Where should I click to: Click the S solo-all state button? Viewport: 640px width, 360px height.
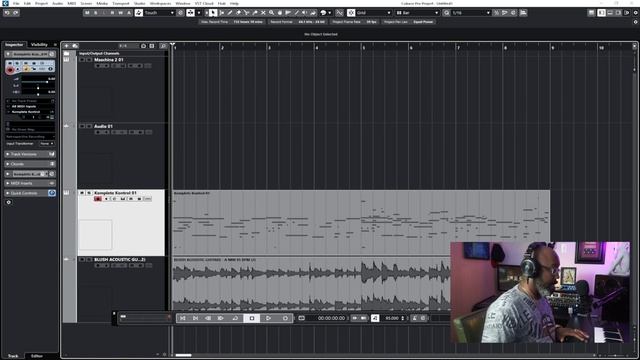tap(96, 13)
